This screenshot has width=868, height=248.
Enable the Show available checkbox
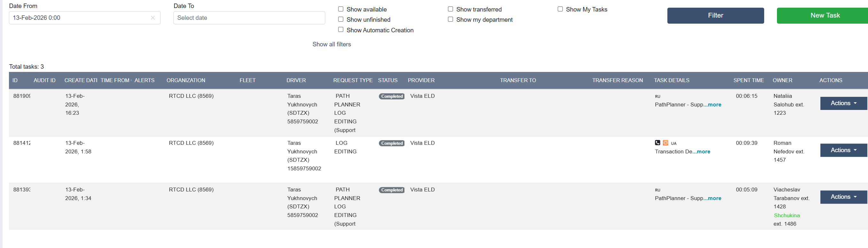coord(341,9)
